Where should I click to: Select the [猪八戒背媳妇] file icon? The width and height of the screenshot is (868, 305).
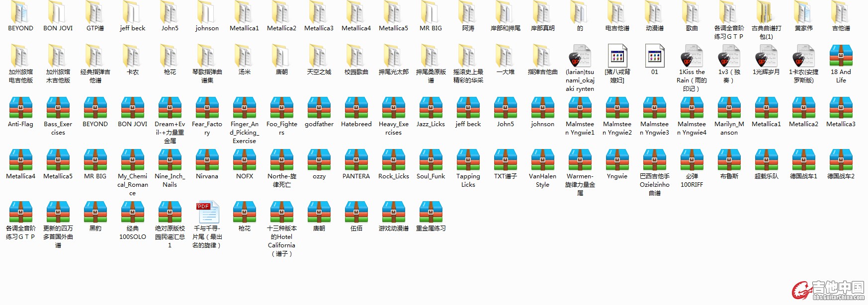tap(617, 56)
